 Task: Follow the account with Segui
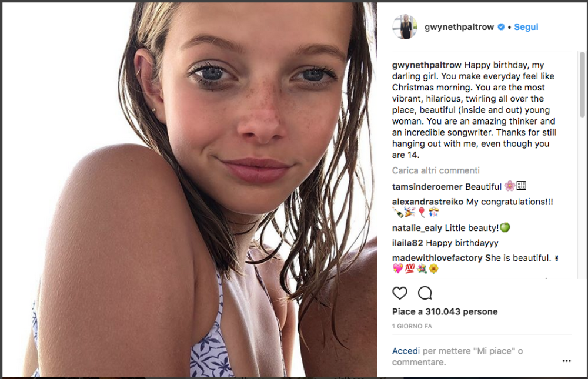(x=526, y=27)
